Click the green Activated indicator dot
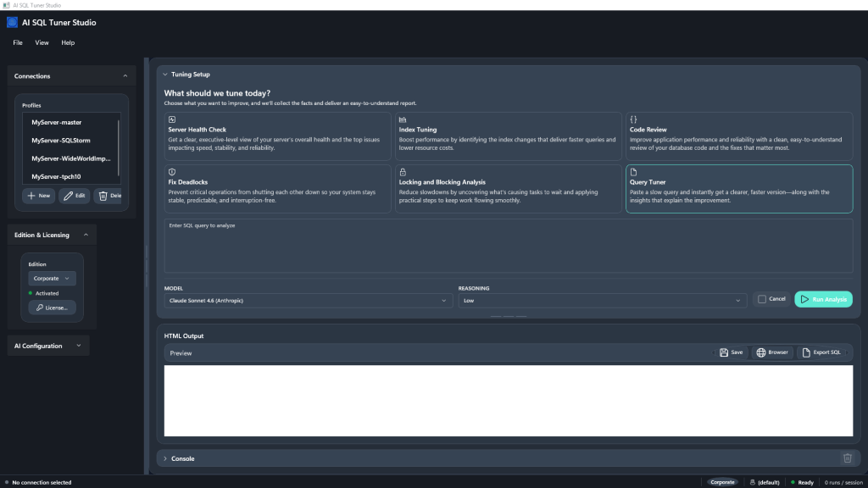Image resolution: width=868 pixels, height=488 pixels. (31, 293)
